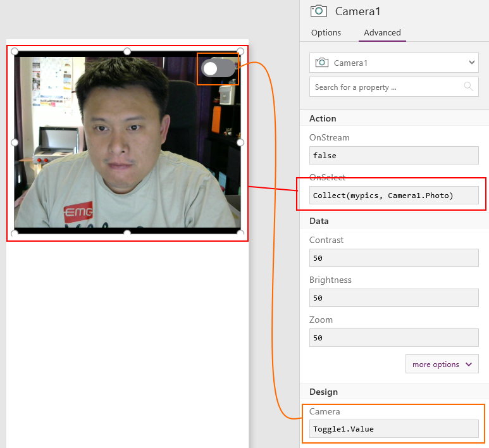Click the top-left resize handle of the camera control
The width and height of the screenshot is (489, 448).
pos(15,51)
